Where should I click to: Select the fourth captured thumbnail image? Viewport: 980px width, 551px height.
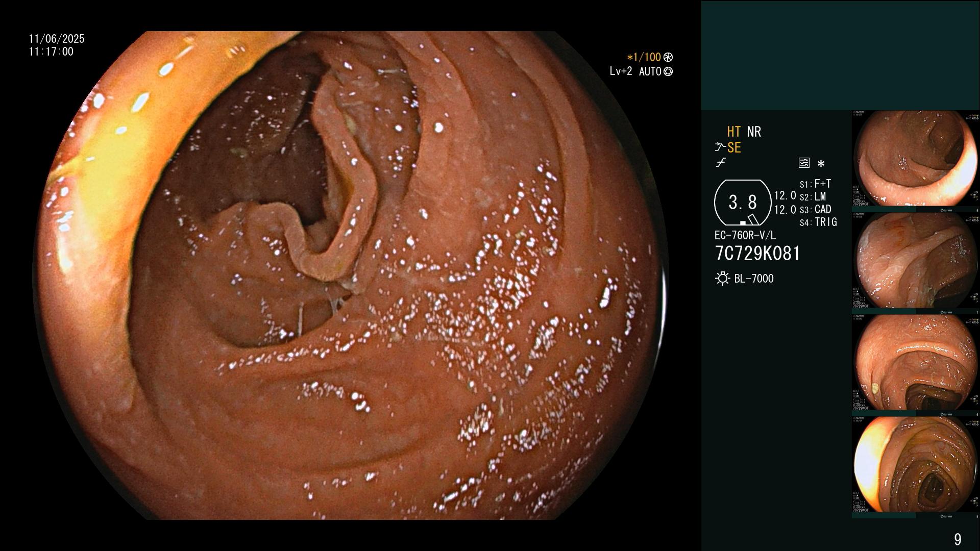[915, 465]
